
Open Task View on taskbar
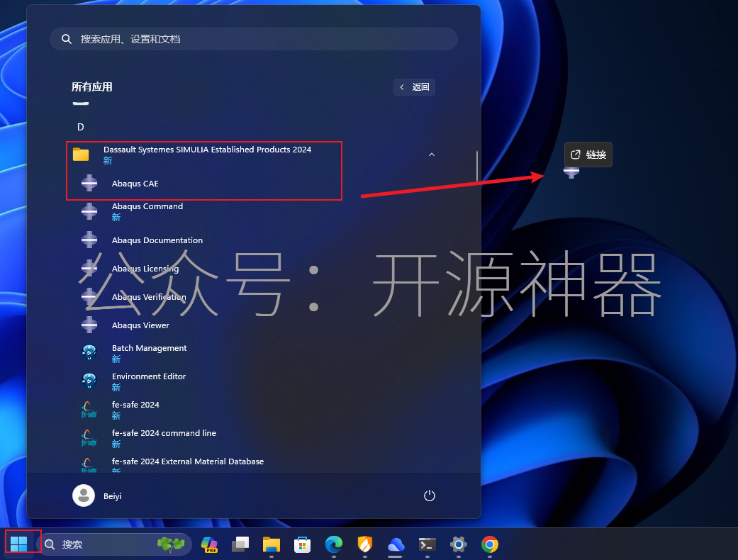click(x=240, y=544)
